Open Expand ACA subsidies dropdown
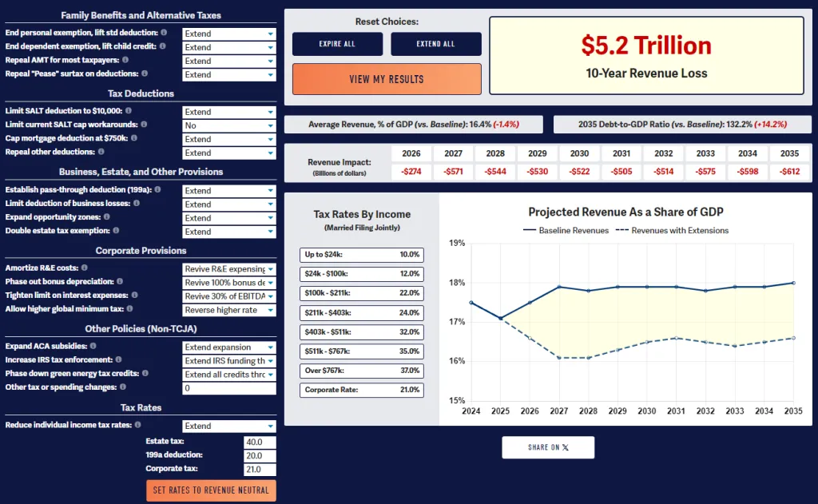This screenshot has width=818, height=504. [229, 347]
